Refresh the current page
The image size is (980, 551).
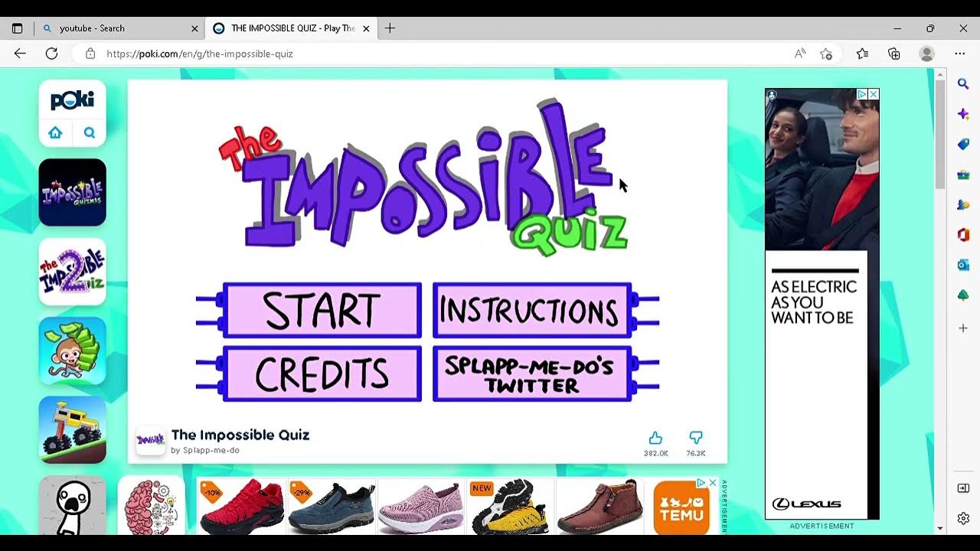[51, 54]
